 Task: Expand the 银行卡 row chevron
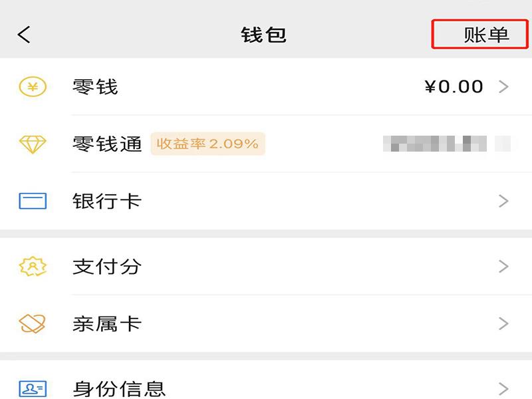click(x=503, y=201)
